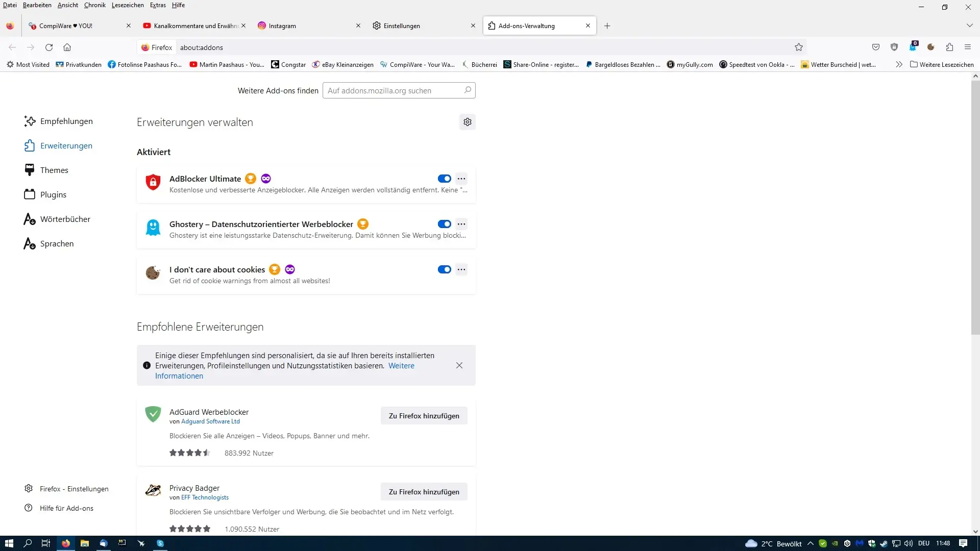
Task: Open Windows taskbar search
Action: coord(28,543)
